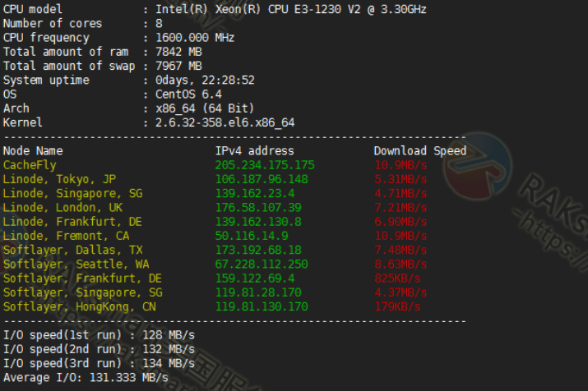Screen dimensions: 588x391
Task: Click Softlayer, Dallas, TX node name
Action: click(72, 251)
